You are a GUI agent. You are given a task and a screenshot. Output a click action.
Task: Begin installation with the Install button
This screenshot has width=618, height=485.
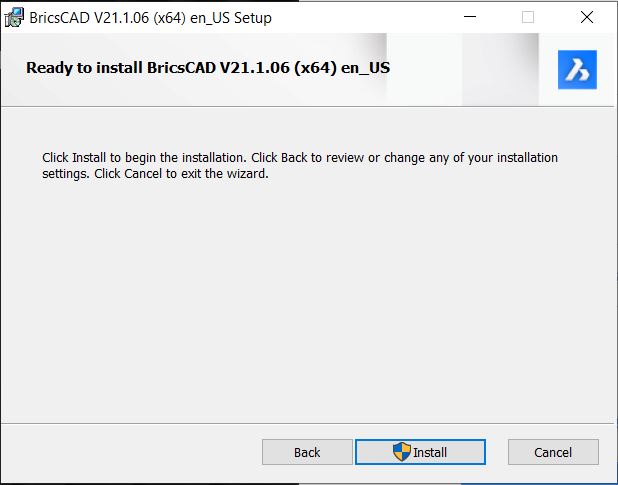click(x=420, y=452)
